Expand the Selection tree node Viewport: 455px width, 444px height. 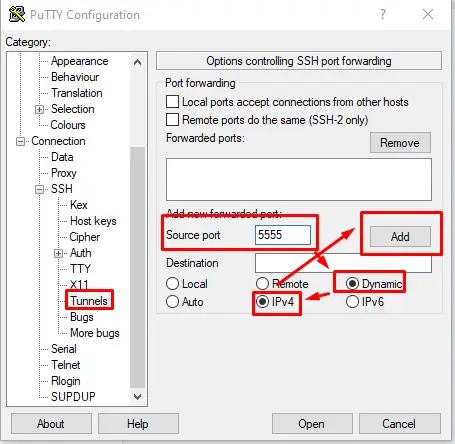click(39, 109)
